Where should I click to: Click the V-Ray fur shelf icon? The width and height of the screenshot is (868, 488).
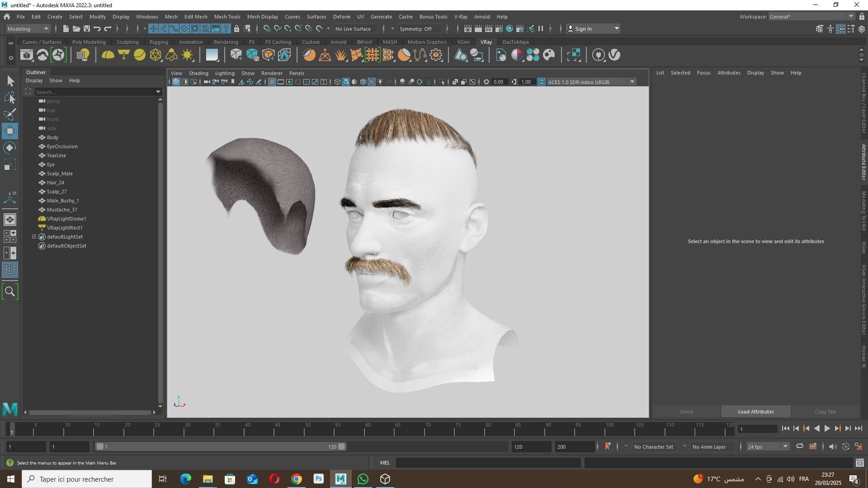click(341, 55)
